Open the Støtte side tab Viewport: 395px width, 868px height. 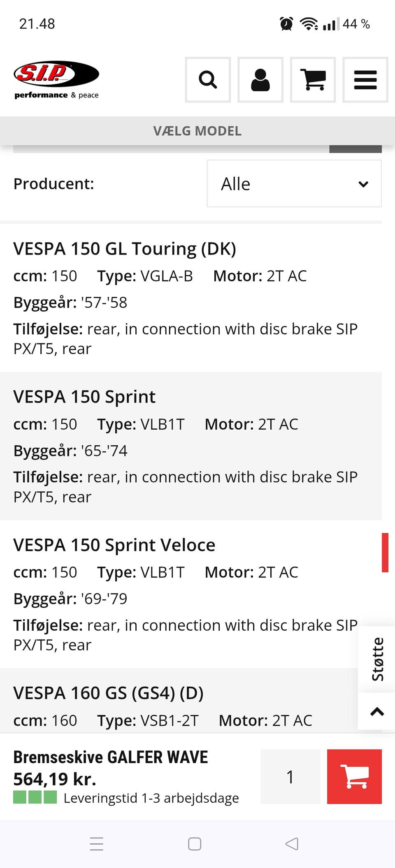(377, 659)
